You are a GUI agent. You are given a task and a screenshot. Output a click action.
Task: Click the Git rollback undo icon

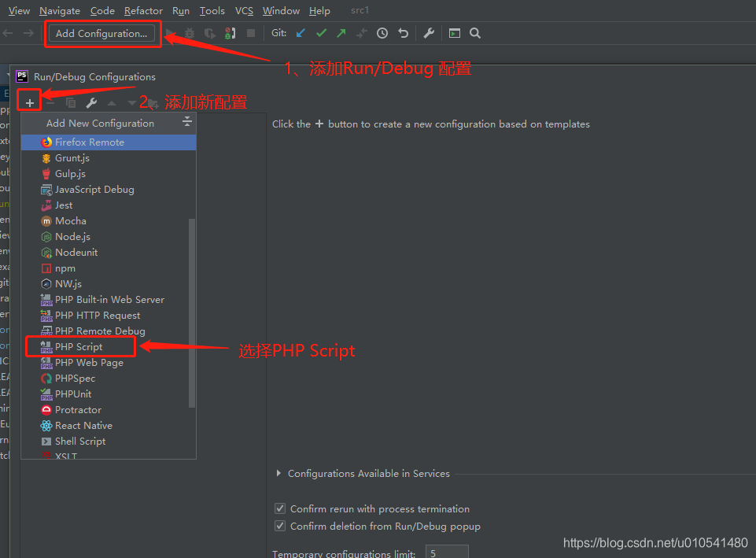click(x=403, y=33)
